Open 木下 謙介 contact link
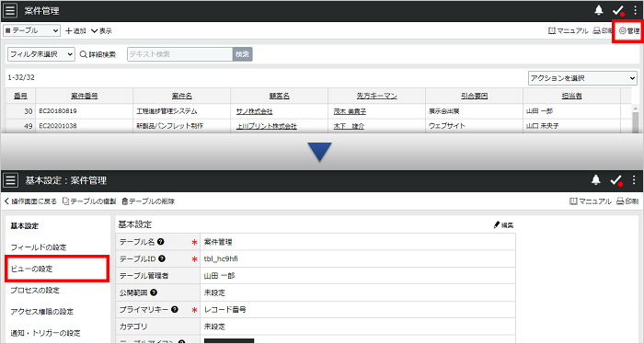 349,126
